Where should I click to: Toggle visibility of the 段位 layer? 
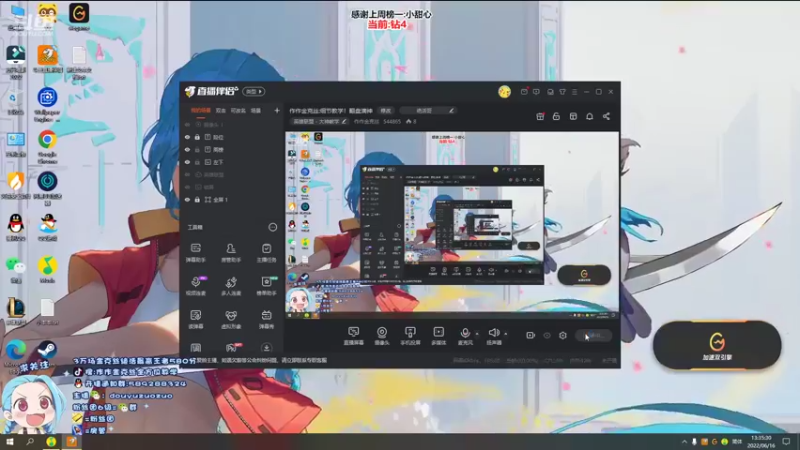coord(187,137)
